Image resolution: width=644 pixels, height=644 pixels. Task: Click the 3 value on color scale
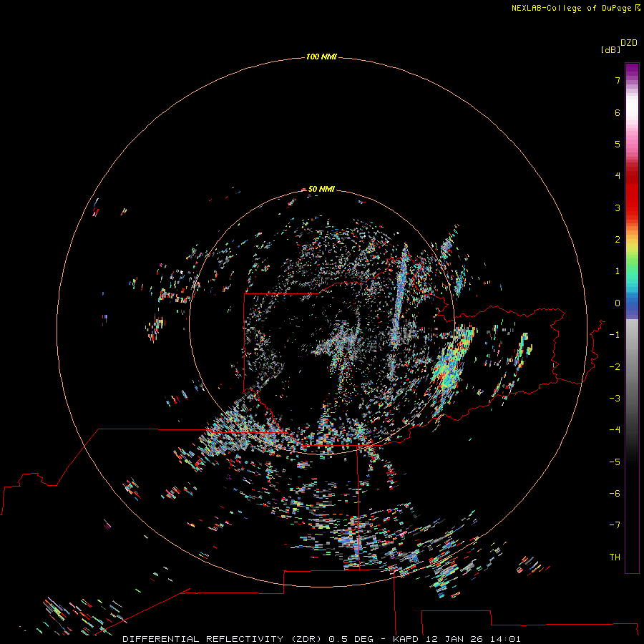[x=618, y=208]
